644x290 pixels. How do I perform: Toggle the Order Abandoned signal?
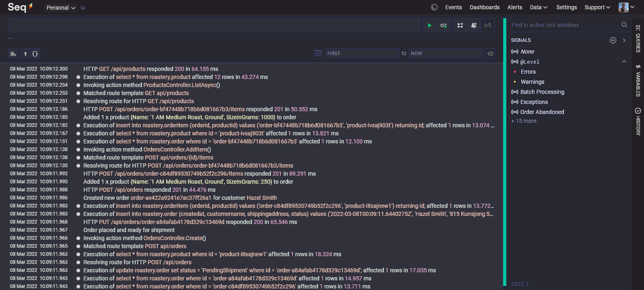coord(542,112)
